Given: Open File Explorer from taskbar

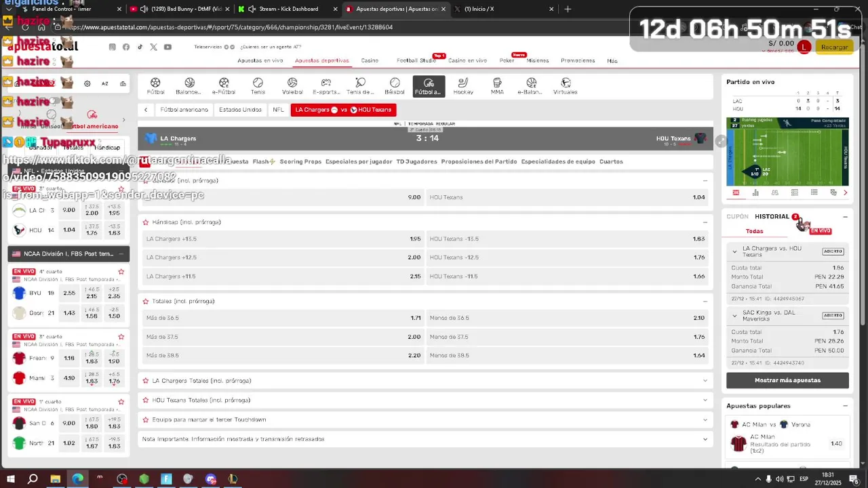Looking at the screenshot, I should [56, 479].
